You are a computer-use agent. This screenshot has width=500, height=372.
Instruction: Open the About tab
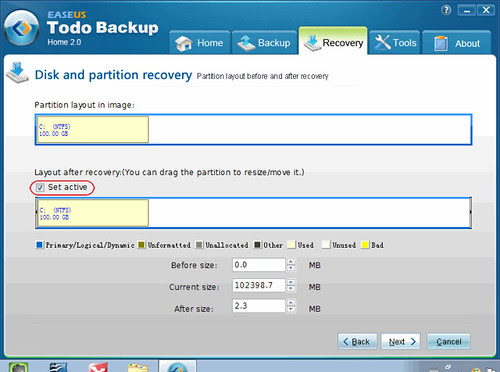tap(457, 43)
